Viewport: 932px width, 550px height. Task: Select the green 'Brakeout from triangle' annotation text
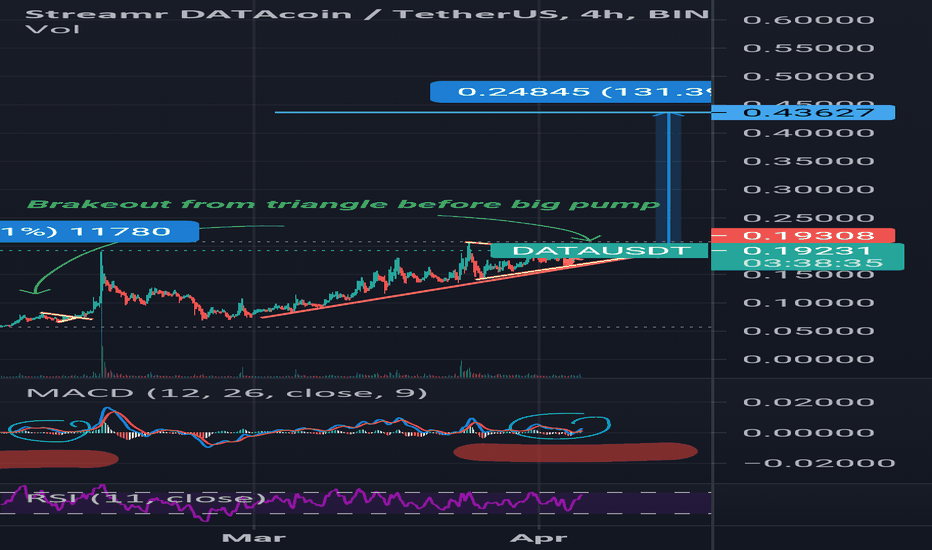[343, 205]
